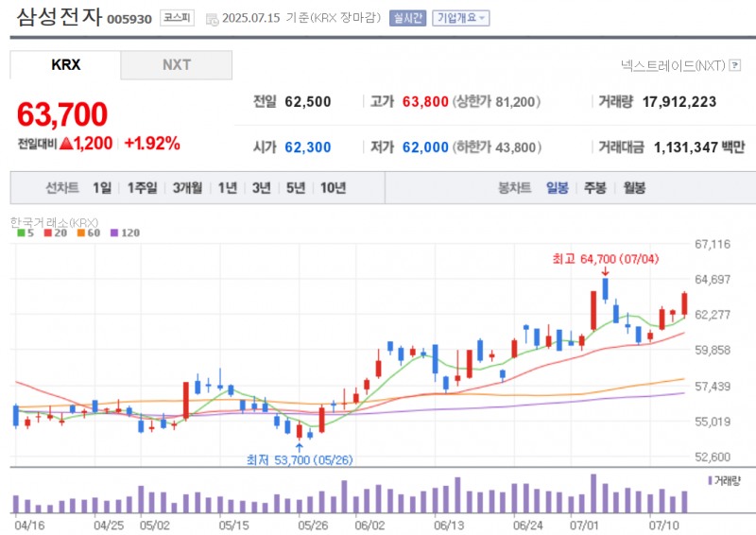
Task: Click the calendar icon beside the date
Action: coord(212,19)
